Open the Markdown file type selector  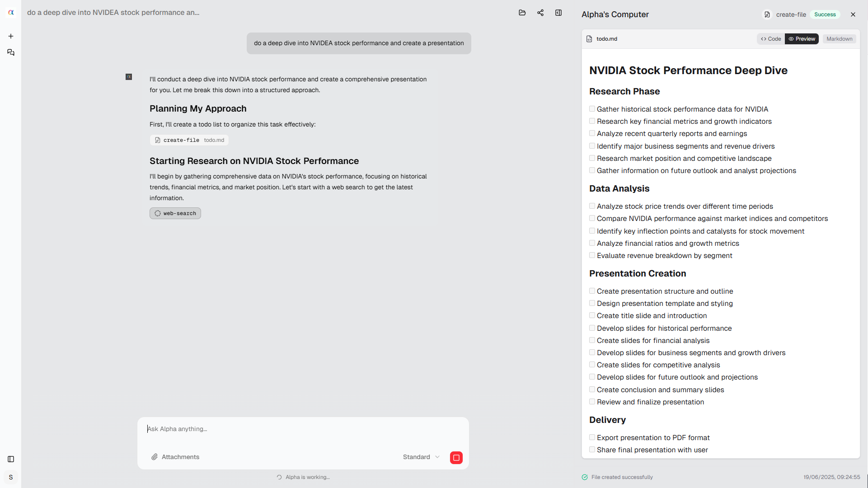[x=839, y=39]
